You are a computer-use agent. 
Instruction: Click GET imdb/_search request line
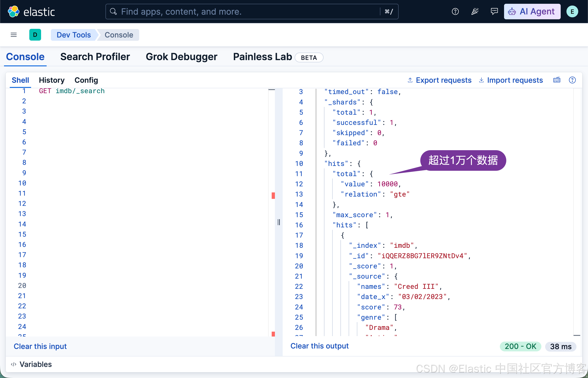(72, 91)
